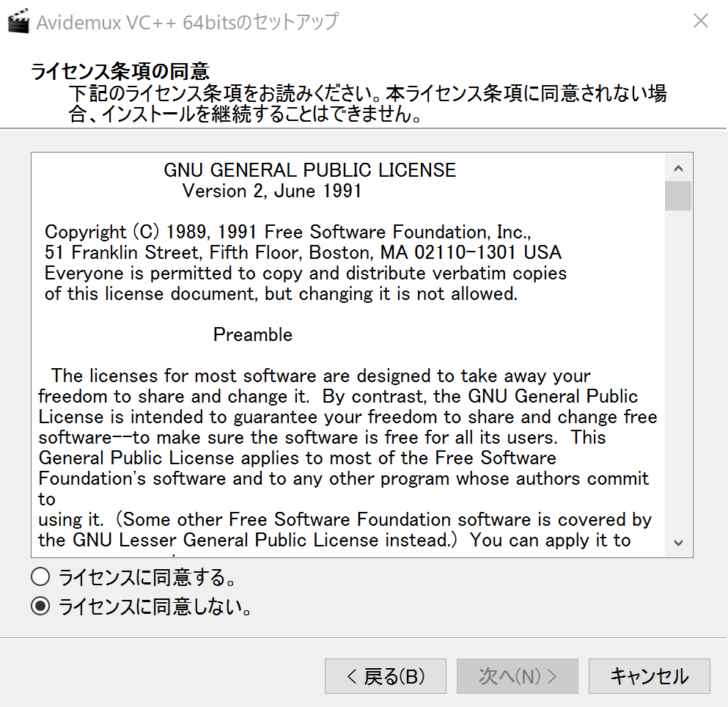Click 'Everyone is permitted to copy' line
Image resolution: width=728 pixels, height=707 pixels.
coord(306,273)
